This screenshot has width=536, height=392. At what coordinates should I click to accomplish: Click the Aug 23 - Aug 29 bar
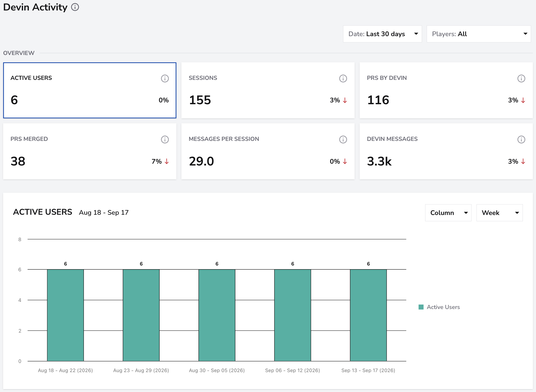(141, 315)
